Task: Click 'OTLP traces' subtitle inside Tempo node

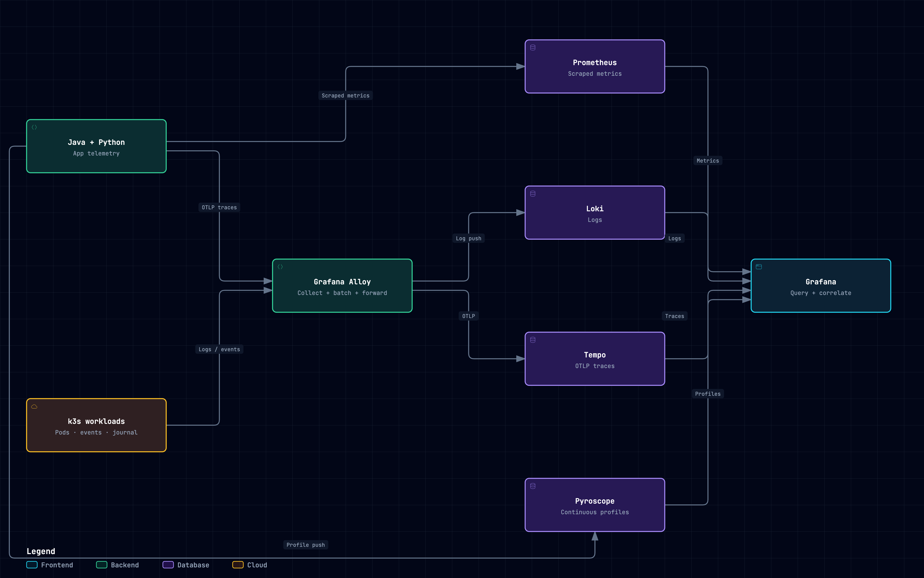Action: click(x=595, y=366)
